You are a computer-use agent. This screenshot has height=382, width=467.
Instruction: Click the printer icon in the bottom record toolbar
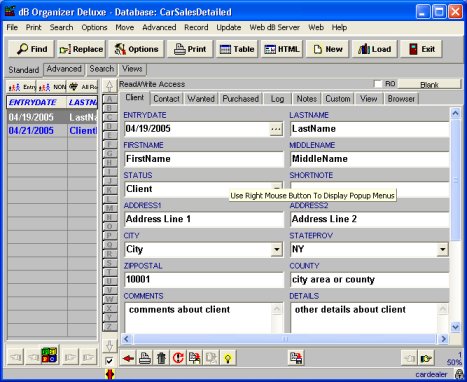[145, 359]
